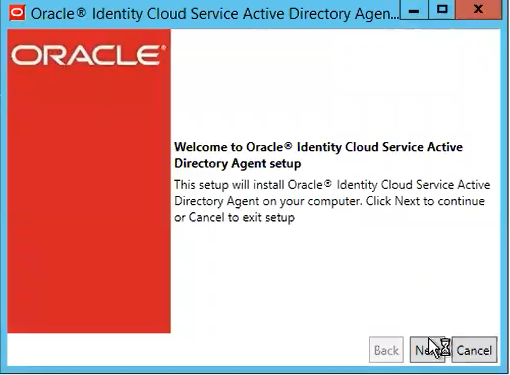Image resolution: width=510 pixels, height=375 pixels.
Task: Cancel the Active Directory Agent setup
Action: pyautogui.click(x=474, y=350)
